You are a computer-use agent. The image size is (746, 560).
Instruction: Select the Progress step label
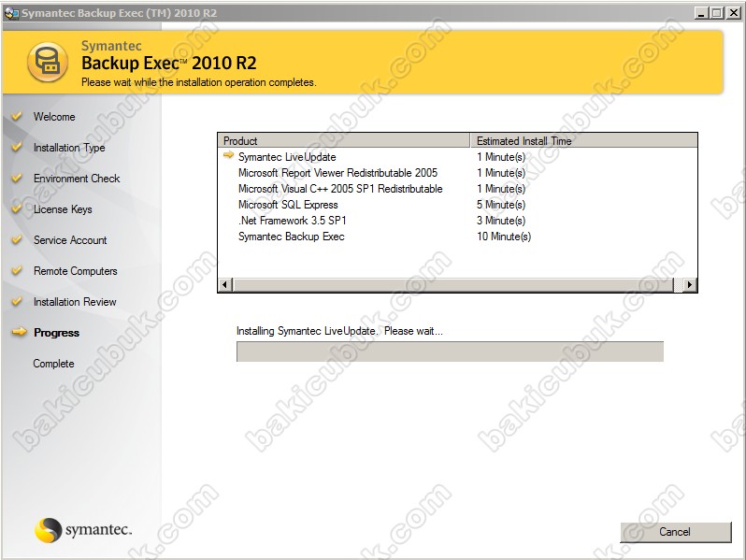pos(57,333)
